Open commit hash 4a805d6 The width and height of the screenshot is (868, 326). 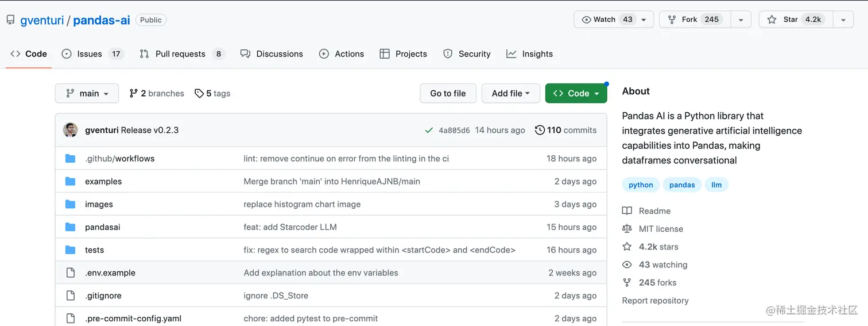[454, 131]
